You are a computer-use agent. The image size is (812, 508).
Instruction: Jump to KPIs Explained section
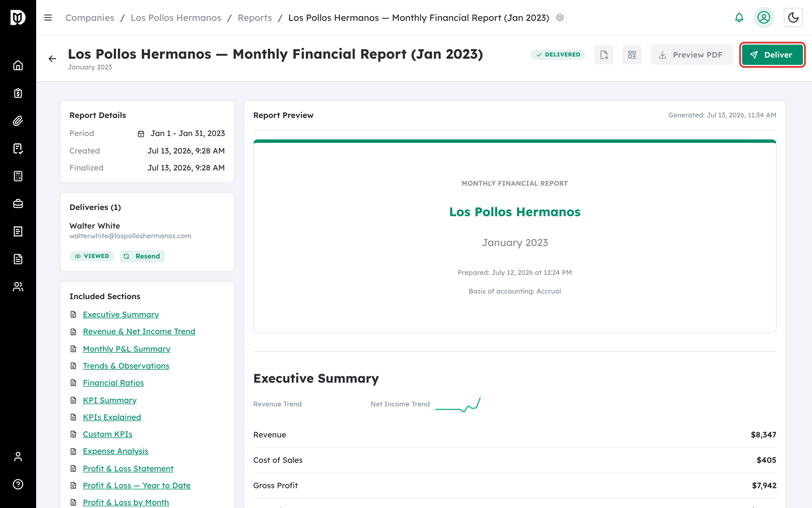point(112,417)
